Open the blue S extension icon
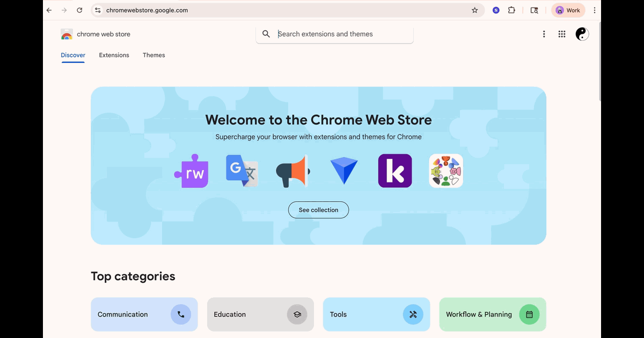The height and width of the screenshot is (338, 644). [496, 10]
